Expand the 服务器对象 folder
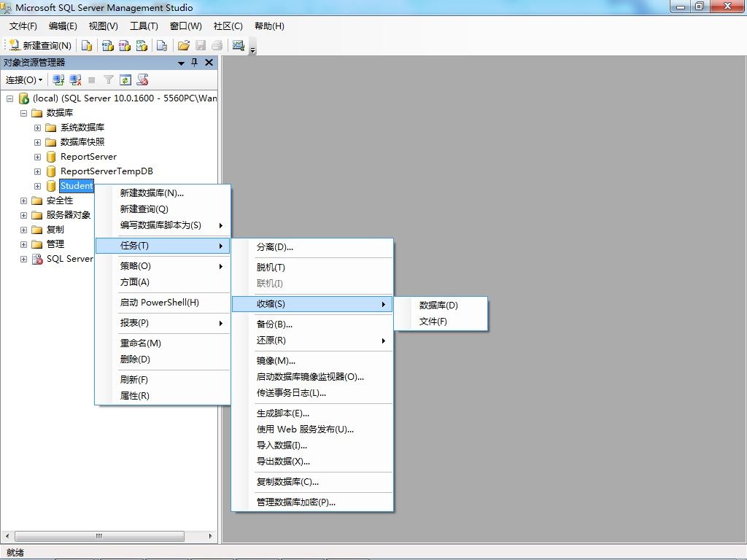747x560 pixels. click(x=23, y=215)
